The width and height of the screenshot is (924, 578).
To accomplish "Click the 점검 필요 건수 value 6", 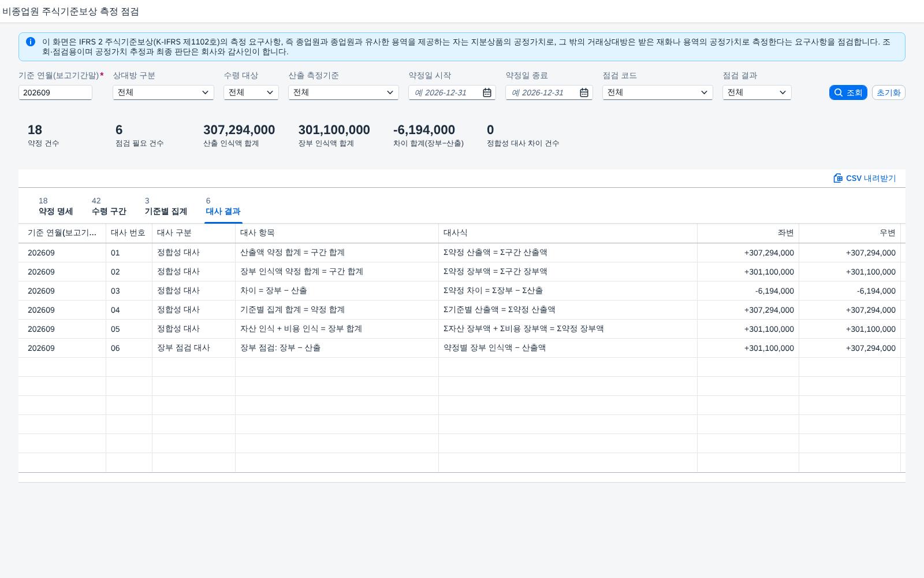I will 119,130.
